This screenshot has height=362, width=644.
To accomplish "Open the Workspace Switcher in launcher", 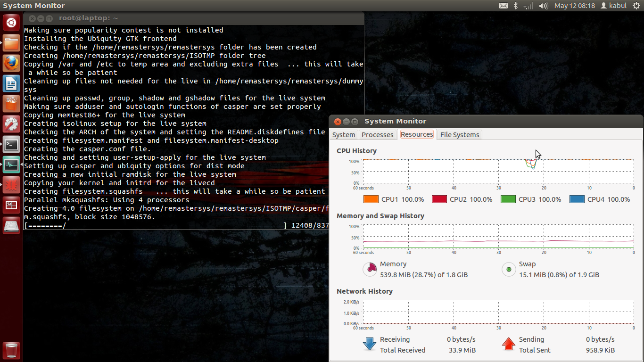I will (x=11, y=206).
